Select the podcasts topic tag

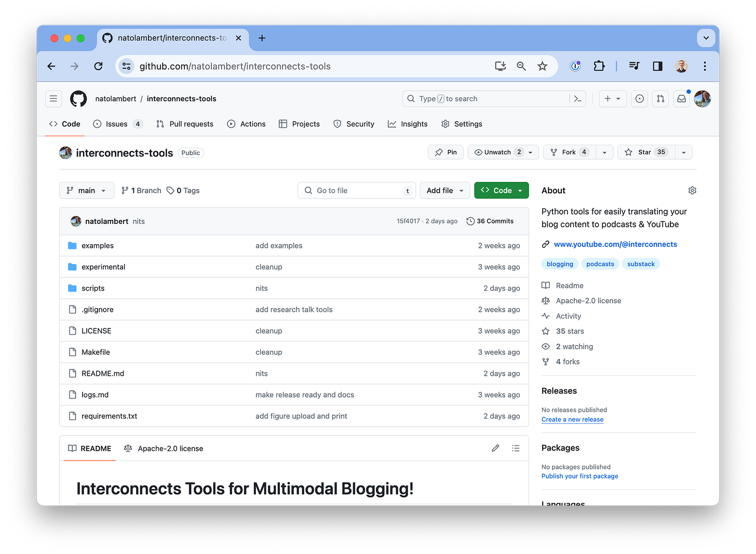pos(600,264)
